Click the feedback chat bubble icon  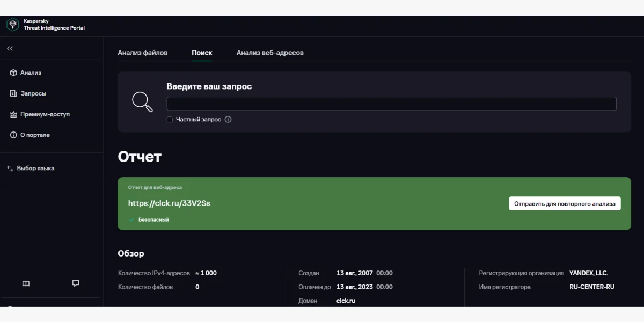tap(76, 283)
